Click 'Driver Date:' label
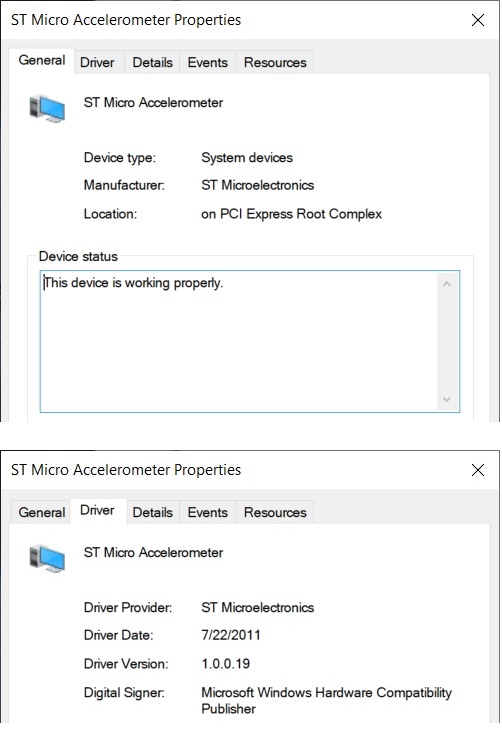 coord(118,635)
